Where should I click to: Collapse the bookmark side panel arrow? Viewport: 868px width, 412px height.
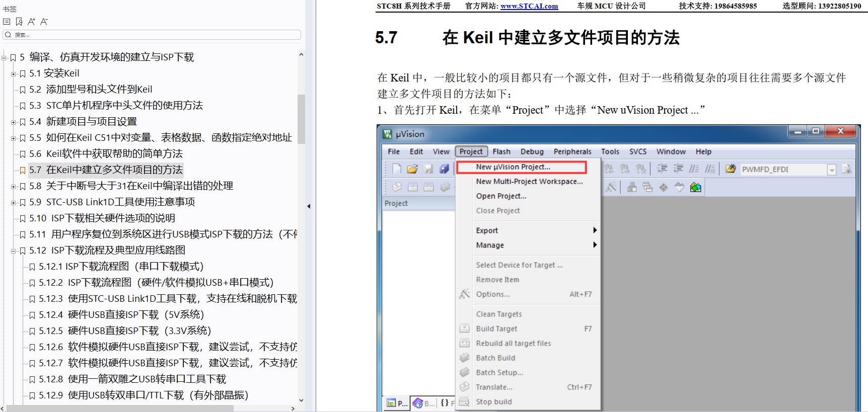[x=309, y=206]
